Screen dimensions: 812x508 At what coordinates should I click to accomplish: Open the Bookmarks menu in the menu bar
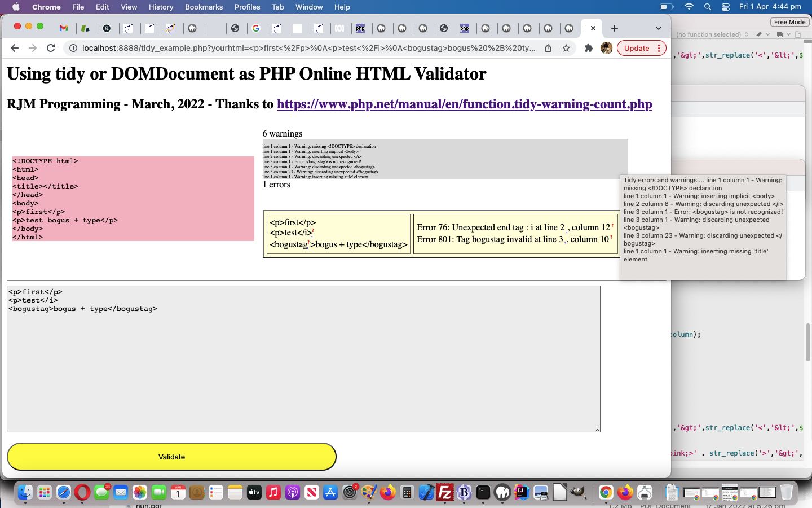coord(204,7)
